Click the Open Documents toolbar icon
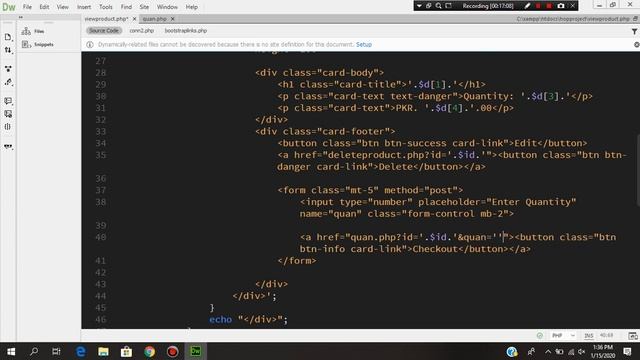The height and width of the screenshot is (360, 640). pos(8,37)
